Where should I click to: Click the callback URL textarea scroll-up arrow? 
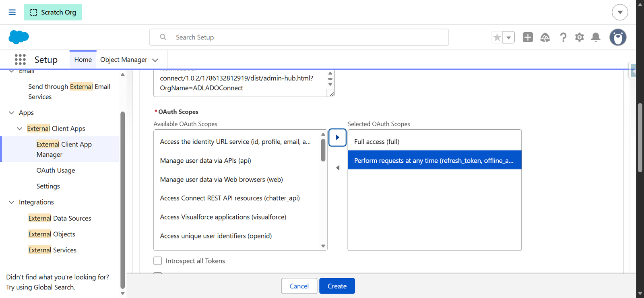pyautogui.click(x=330, y=73)
